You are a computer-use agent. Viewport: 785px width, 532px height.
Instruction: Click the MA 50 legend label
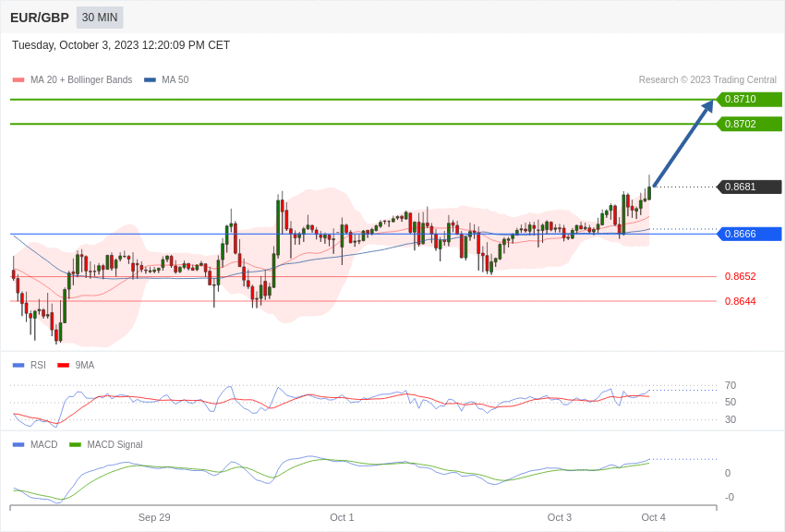tap(175, 79)
